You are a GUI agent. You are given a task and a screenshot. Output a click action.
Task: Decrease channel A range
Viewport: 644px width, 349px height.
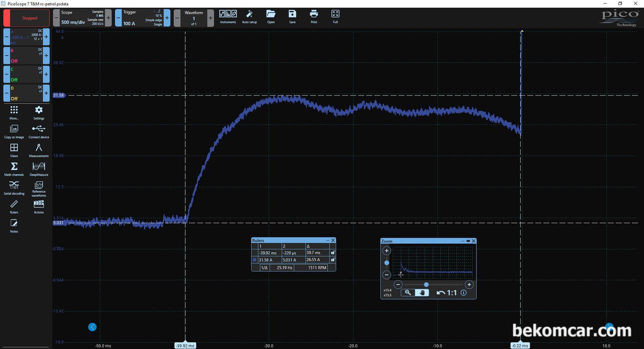tap(7, 37)
